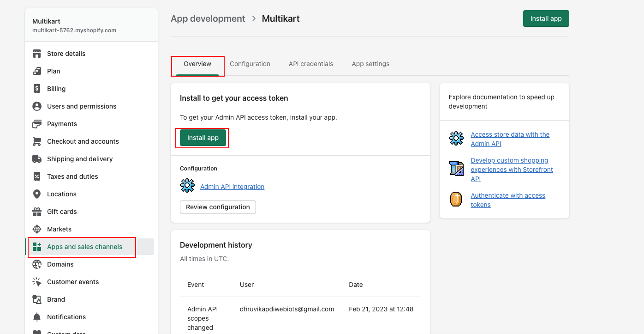Viewport: 644px width, 334px height.
Task: Click Install app button in access token card
Action: 203,138
